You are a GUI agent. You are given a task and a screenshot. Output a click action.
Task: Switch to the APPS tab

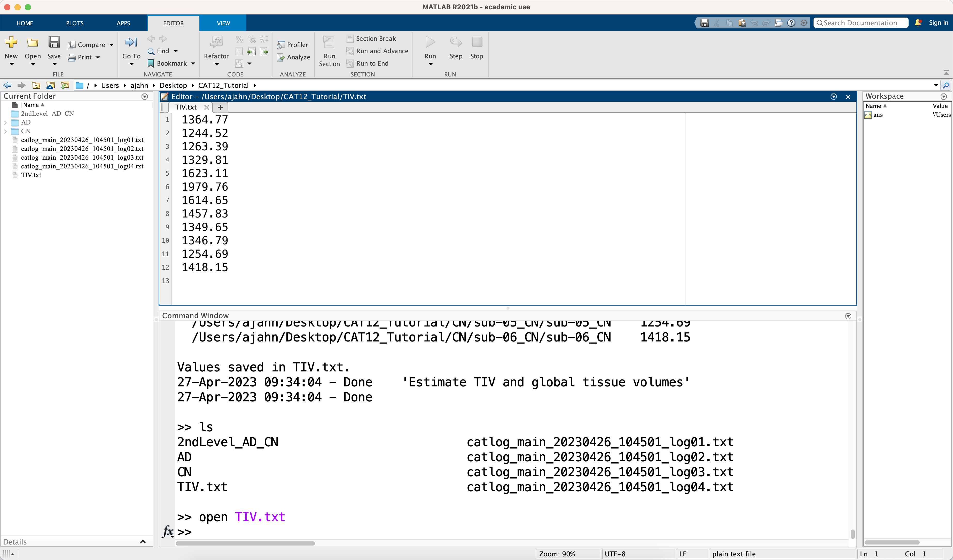pos(123,23)
